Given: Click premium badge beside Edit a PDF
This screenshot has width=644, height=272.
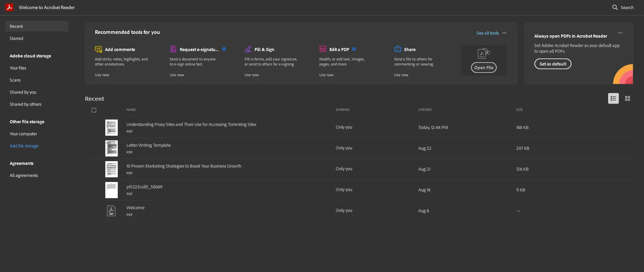Looking at the screenshot, I should coord(354,49).
